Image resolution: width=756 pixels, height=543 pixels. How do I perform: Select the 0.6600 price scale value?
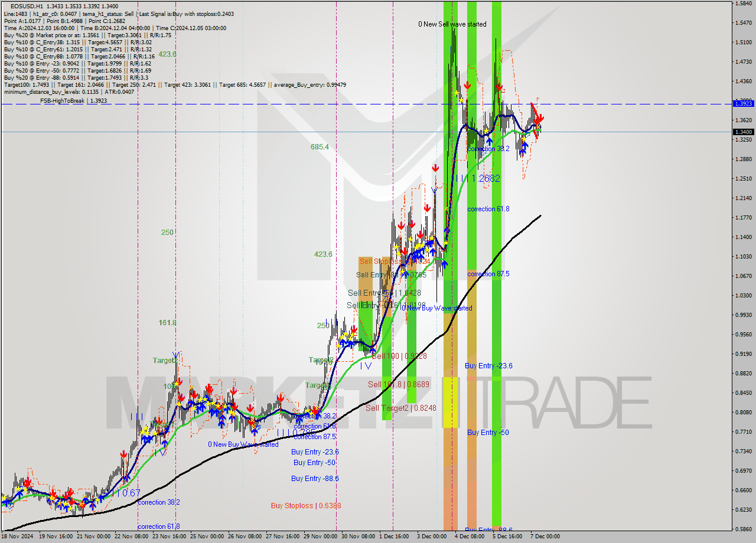point(743,490)
